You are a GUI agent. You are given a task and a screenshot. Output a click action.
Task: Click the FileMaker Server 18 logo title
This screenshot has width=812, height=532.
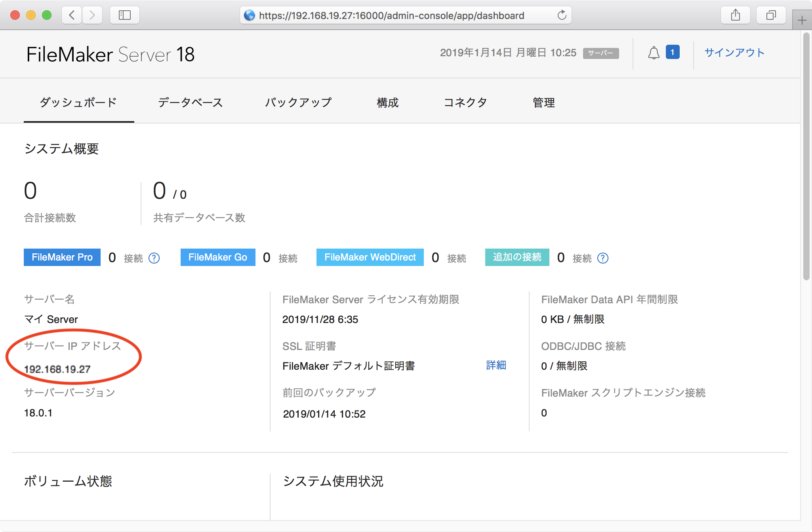[x=111, y=54]
